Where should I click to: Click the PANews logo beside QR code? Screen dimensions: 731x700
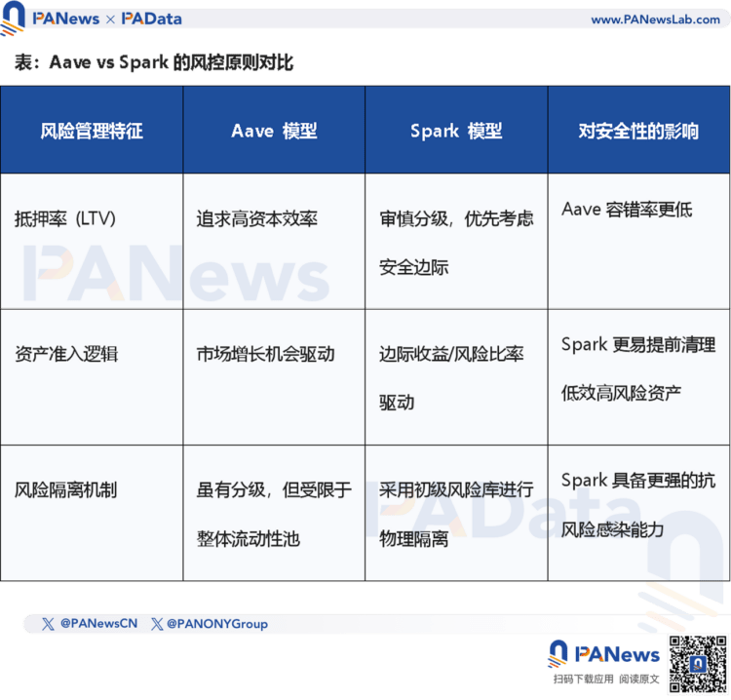tap(605, 654)
